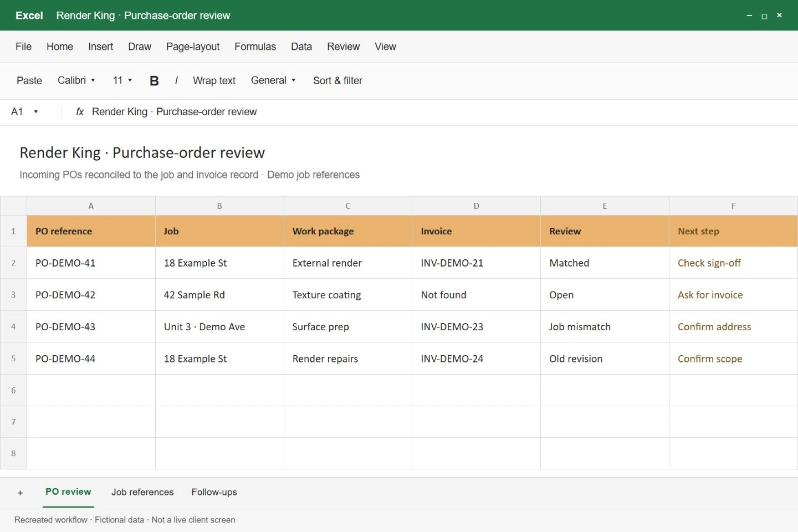Image resolution: width=798 pixels, height=532 pixels.
Task: Open the File menu
Action: (x=23, y=47)
